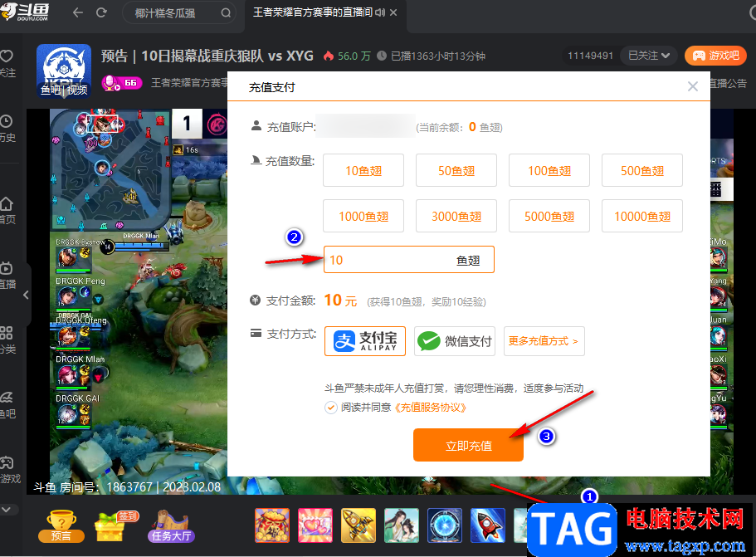The height and width of the screenshot is (557, 756).
Task: Click the level 66 microphone badge
Action: (121, 83)
